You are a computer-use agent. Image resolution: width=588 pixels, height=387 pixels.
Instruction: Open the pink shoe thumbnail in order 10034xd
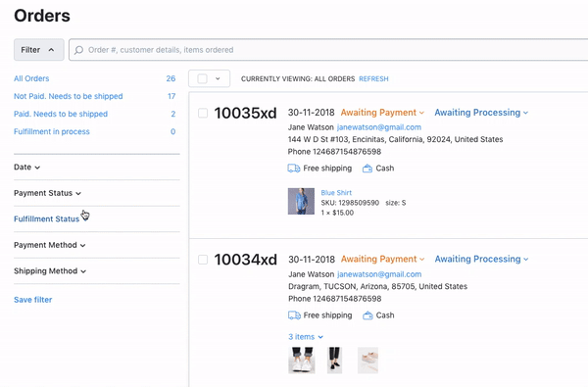(x=367, y=360)
